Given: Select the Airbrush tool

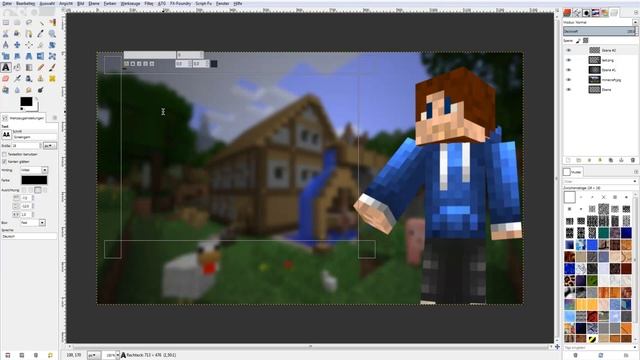Looking at the screenshot, I should 17,78.
